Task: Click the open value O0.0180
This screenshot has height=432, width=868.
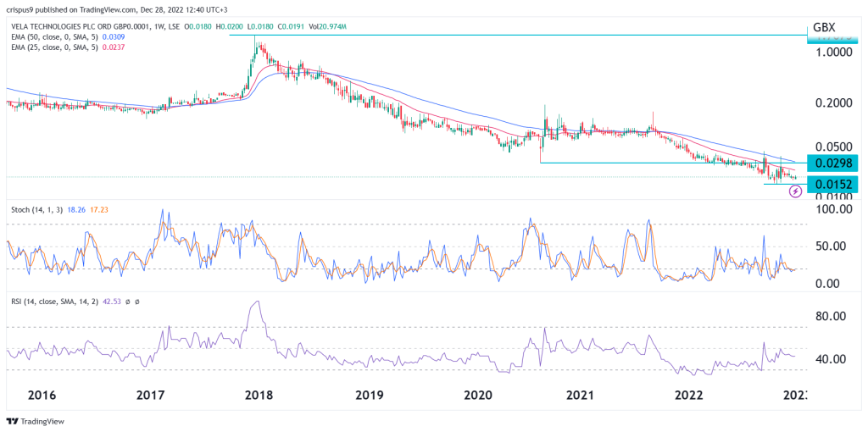Action: tap(198, 27)
